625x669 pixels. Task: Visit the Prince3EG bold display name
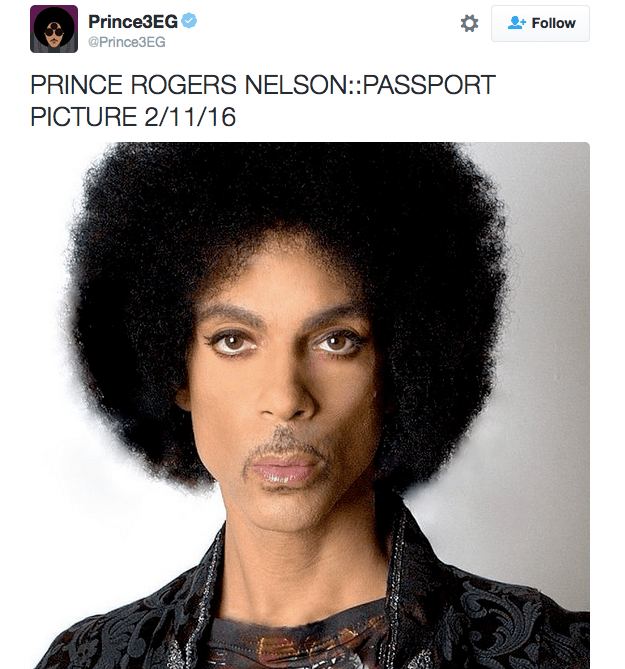pos(133,21)
